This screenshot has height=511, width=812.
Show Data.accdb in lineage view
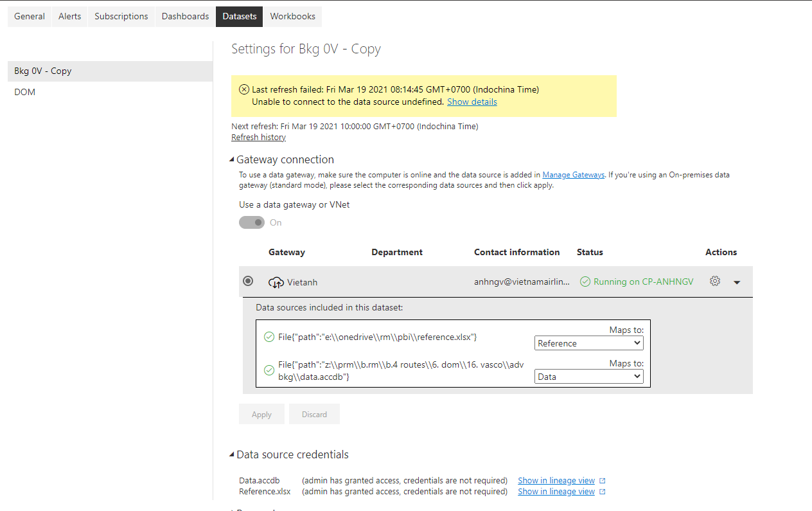point(556,480)
